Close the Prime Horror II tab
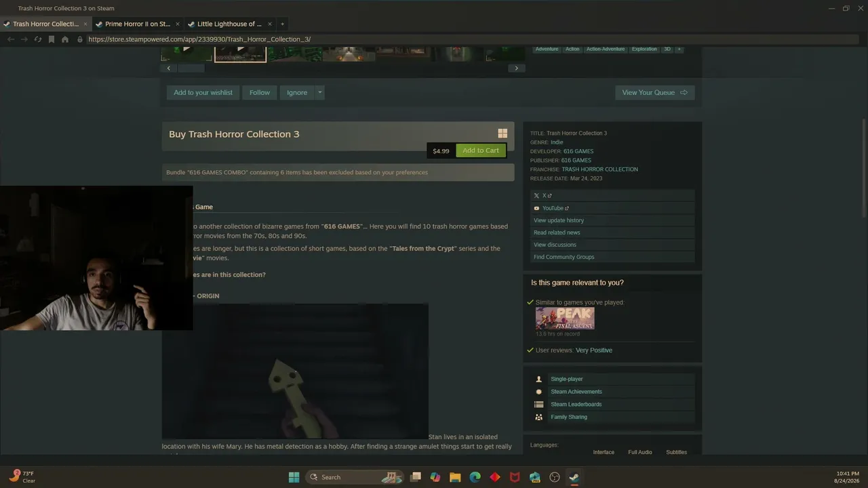The width and height of the screenshot is (868, 488). (x=178, y=24)
